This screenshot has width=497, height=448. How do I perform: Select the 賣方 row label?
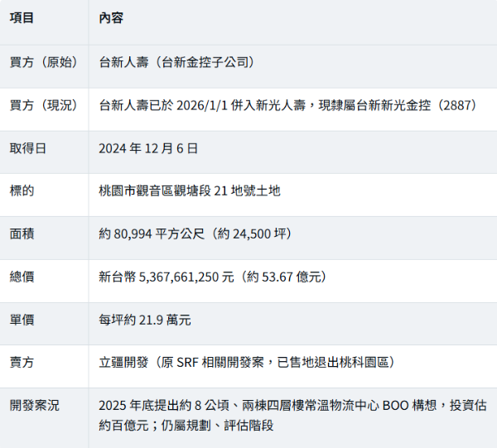click(22, 363)
